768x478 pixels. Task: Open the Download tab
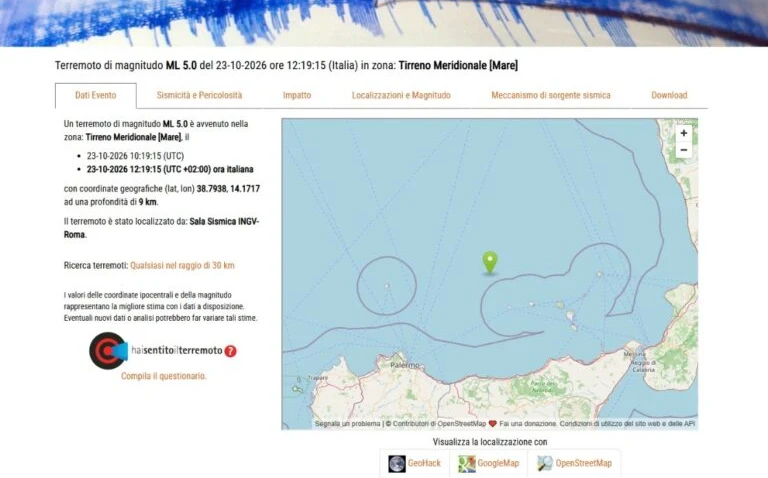(x=669, y=96)
